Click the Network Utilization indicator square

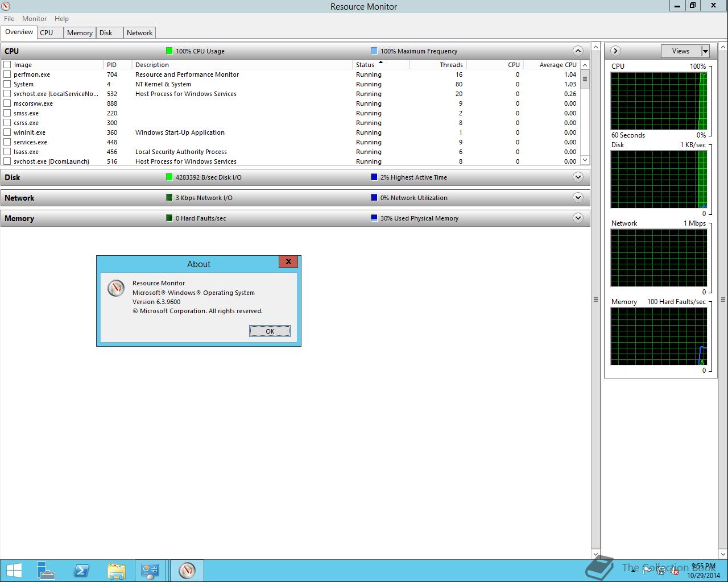point(374,197)
